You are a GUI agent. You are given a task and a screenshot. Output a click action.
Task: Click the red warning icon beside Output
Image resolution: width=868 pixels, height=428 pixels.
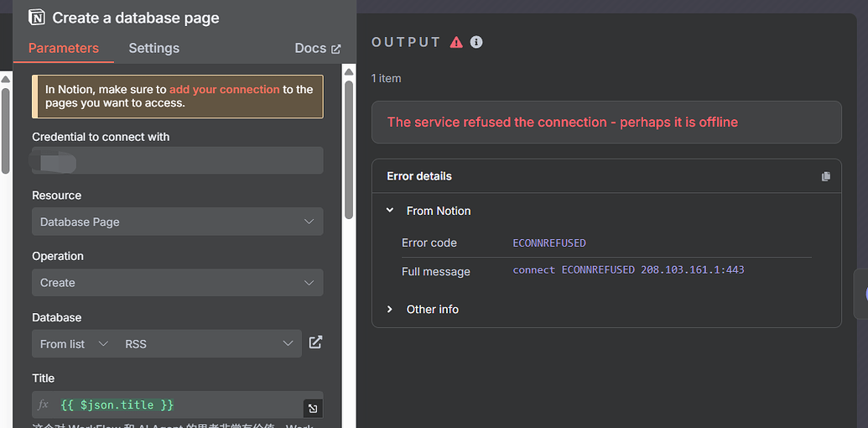pos(456,42)
